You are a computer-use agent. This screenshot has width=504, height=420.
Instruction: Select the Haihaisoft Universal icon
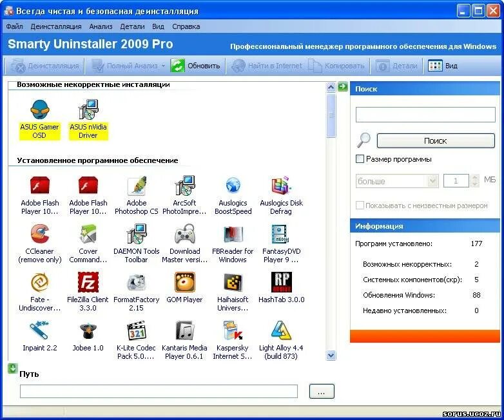pyautogui.click(x=233, y=282)
